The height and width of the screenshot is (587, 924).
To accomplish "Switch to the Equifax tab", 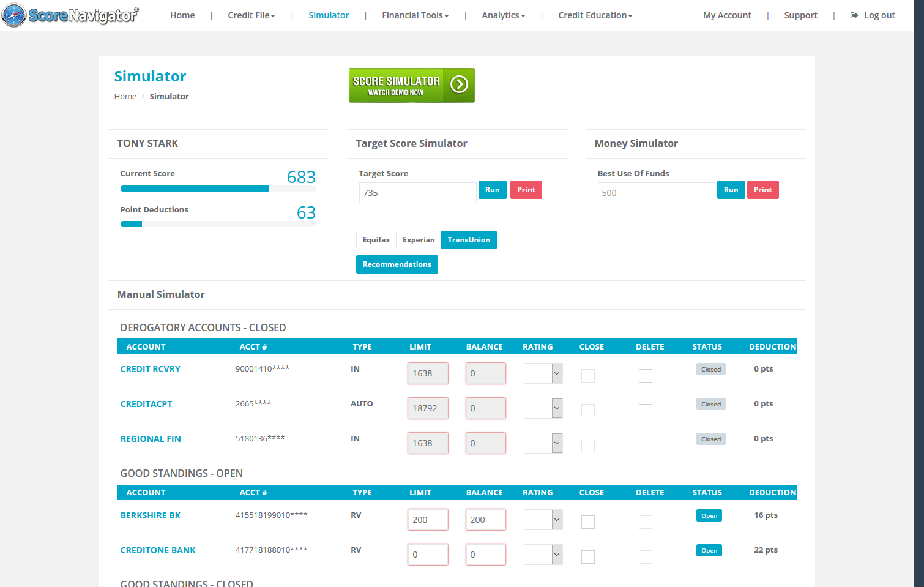I will (x=376, y=240).
